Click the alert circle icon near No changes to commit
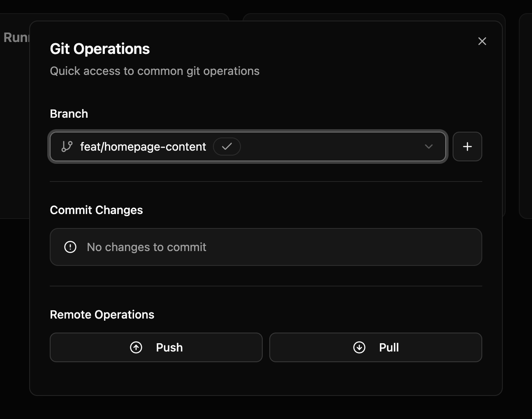Screen dimensions: 532x419 [x=70, y=247]
